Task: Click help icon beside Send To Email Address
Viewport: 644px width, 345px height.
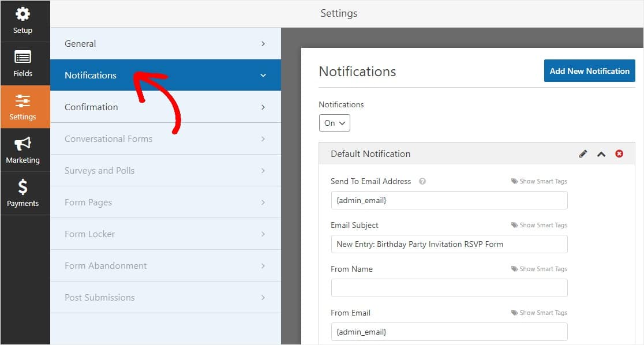Action: click(x=422, y=181)
